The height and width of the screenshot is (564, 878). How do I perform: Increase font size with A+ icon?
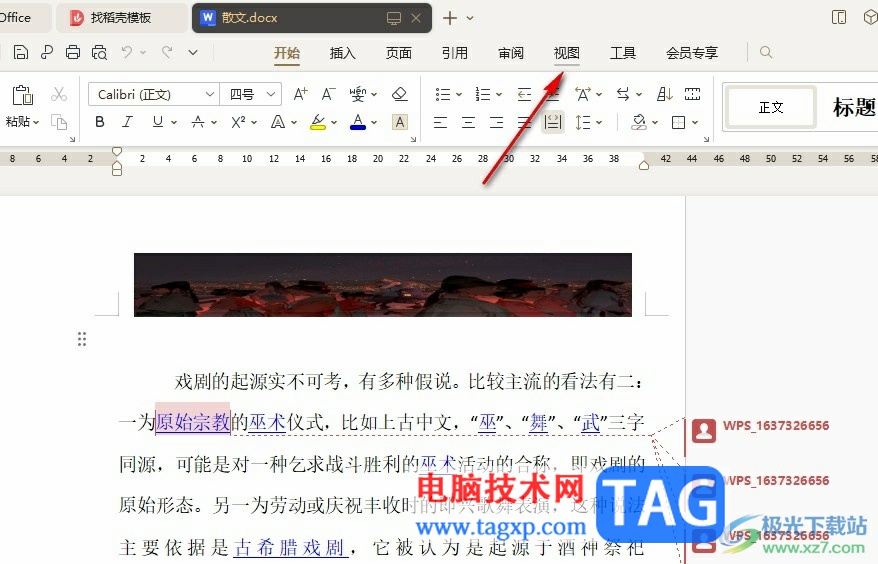coord(301,94)
